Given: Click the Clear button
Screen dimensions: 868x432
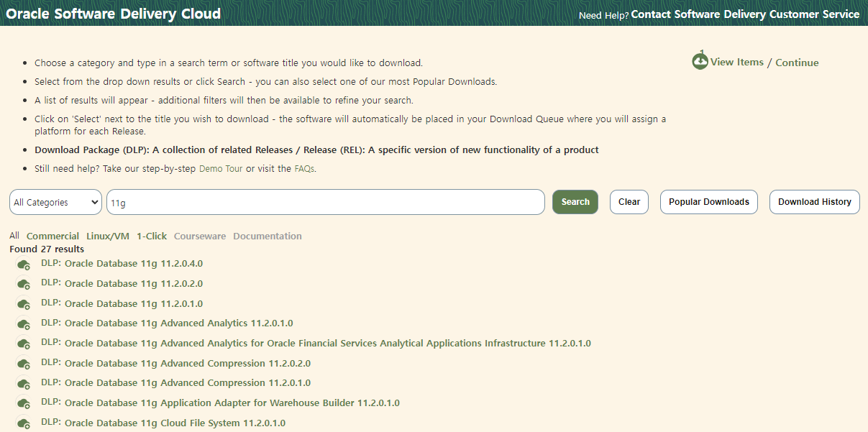Looking at the screenshot, I should click(x=629, y=202).
